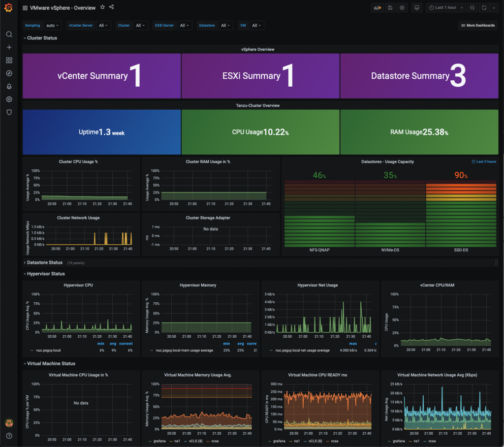Open the Cluster CPU Usage % panel title

coord(78,162)
